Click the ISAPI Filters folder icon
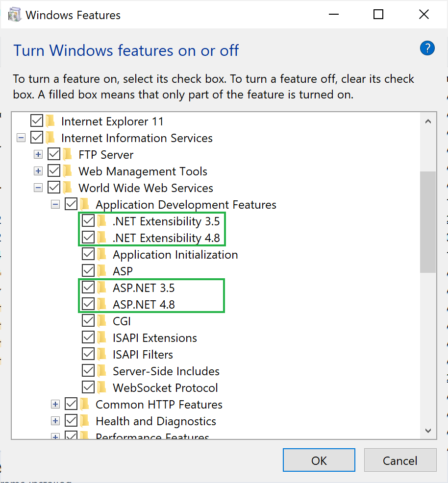 click(x=102, y=354)
